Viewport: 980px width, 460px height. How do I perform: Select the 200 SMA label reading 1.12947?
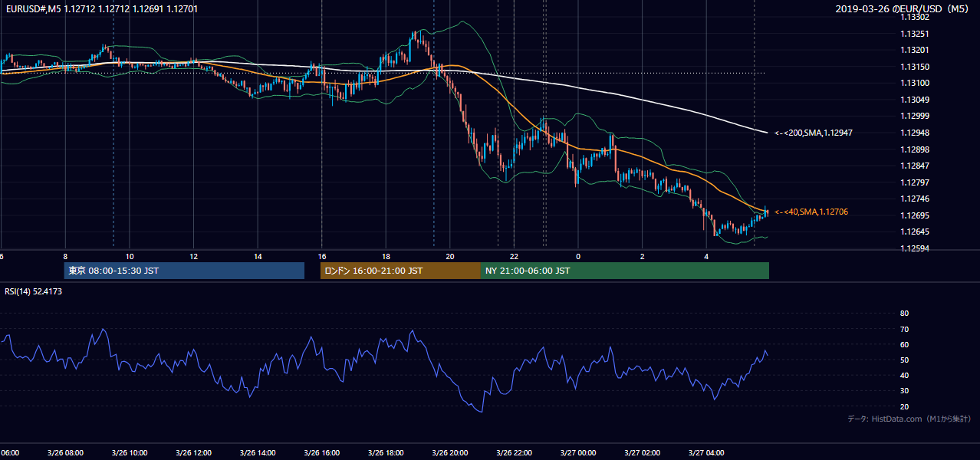(x=814, y=133)
